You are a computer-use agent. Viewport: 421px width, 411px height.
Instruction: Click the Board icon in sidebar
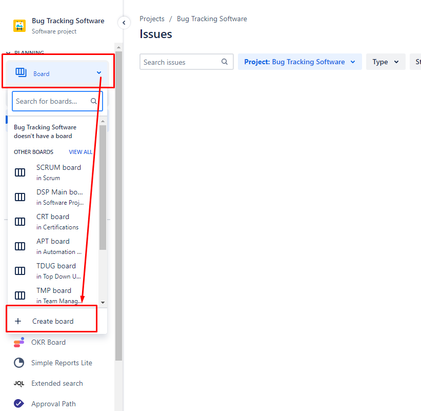pos(21,72)
